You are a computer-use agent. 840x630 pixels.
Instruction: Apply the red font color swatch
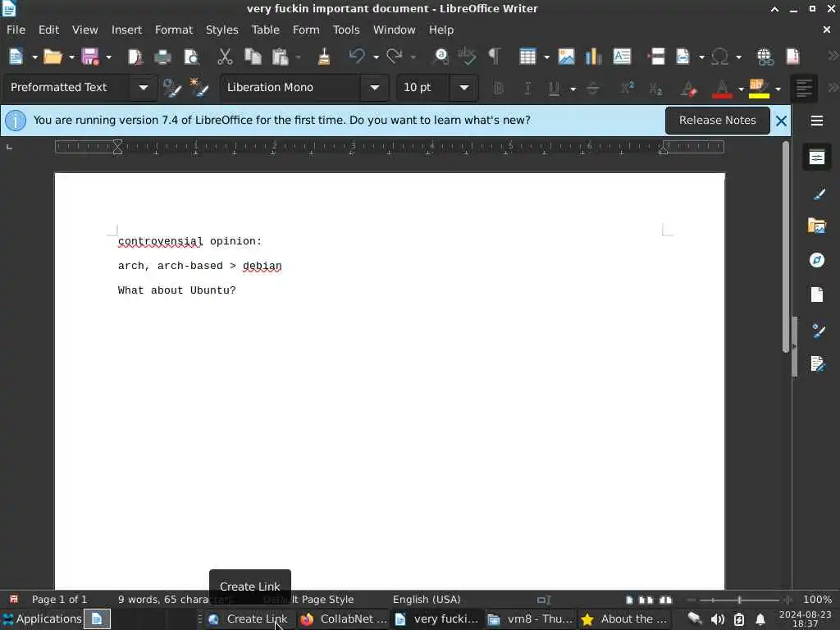[x=722, y=89]
